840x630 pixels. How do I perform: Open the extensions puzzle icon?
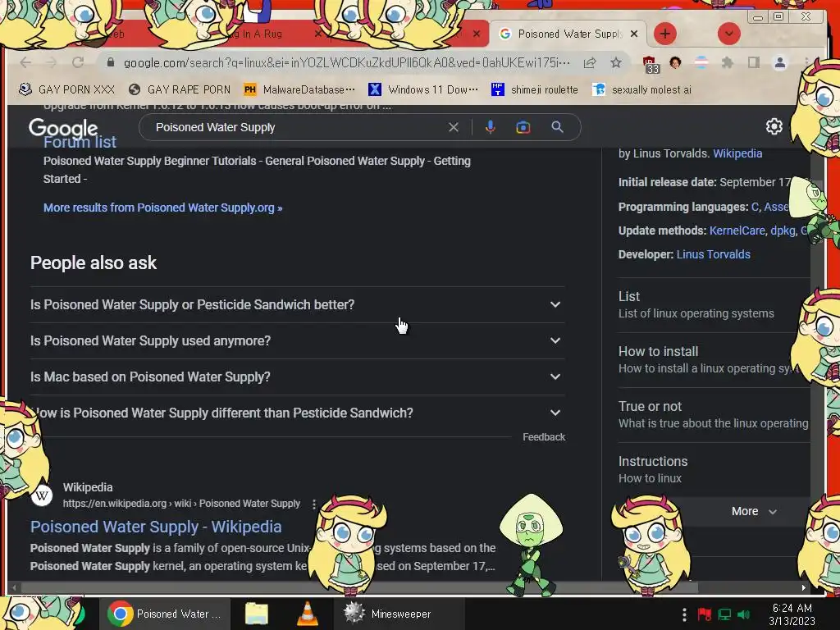point(727,62)
